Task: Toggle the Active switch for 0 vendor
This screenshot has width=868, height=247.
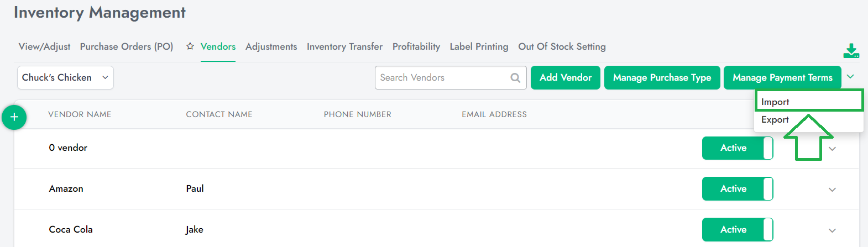Action: click(x=738, y=148)
